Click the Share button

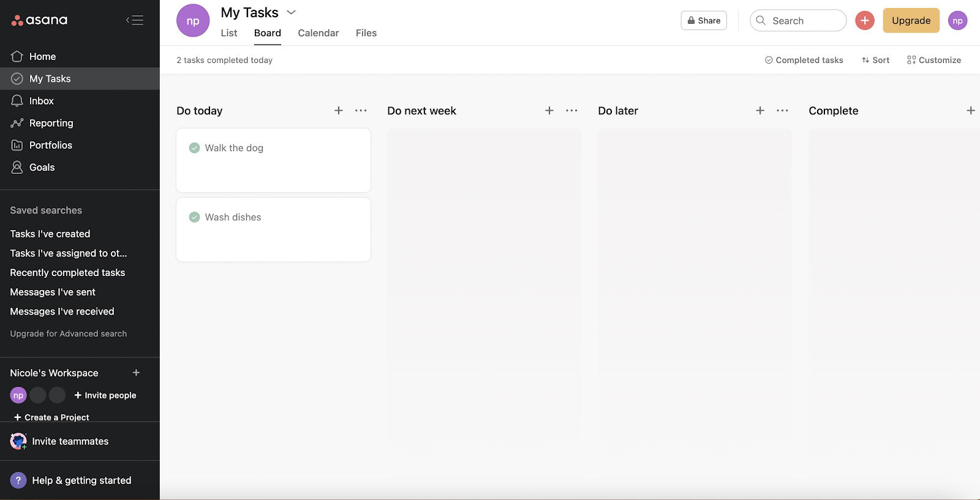[x=704, y=20]
